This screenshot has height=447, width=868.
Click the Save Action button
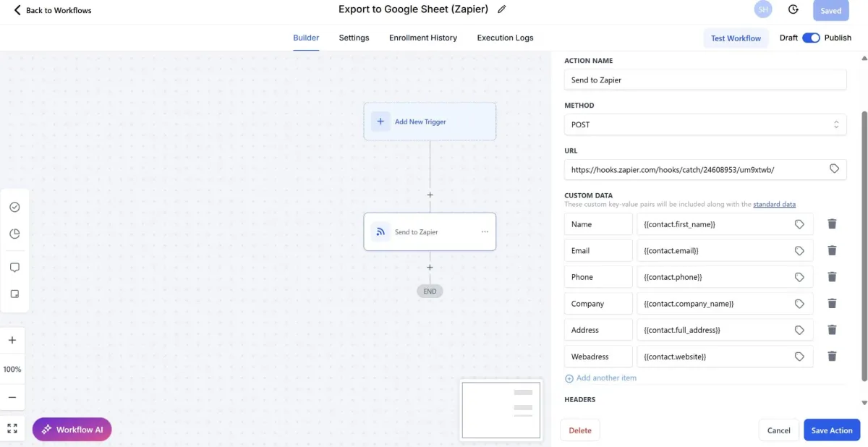click(831, 430)
